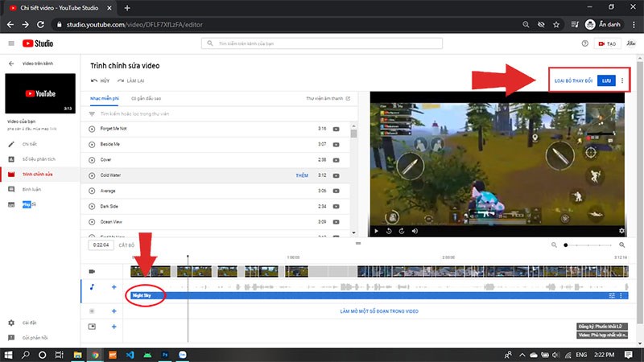
Task: Play preview of Dark Side track
Action: point(92,207)
